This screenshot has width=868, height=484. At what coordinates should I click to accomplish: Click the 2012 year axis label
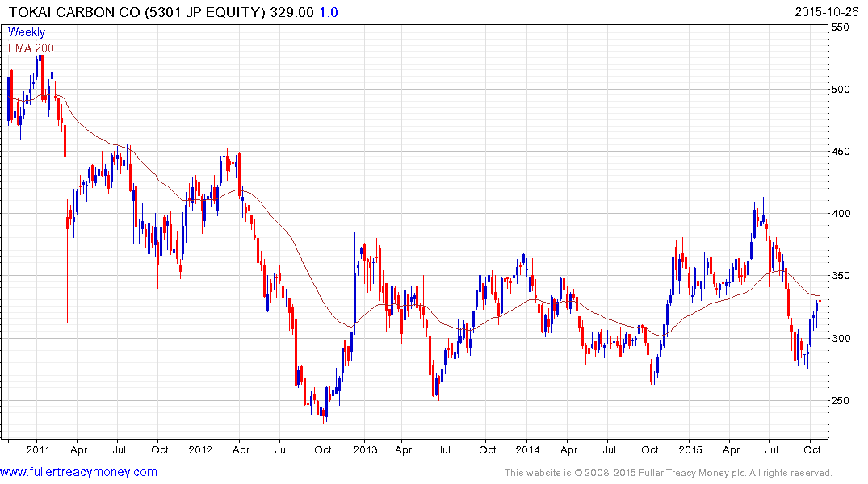pyautogui.click(x=200, y=449)
